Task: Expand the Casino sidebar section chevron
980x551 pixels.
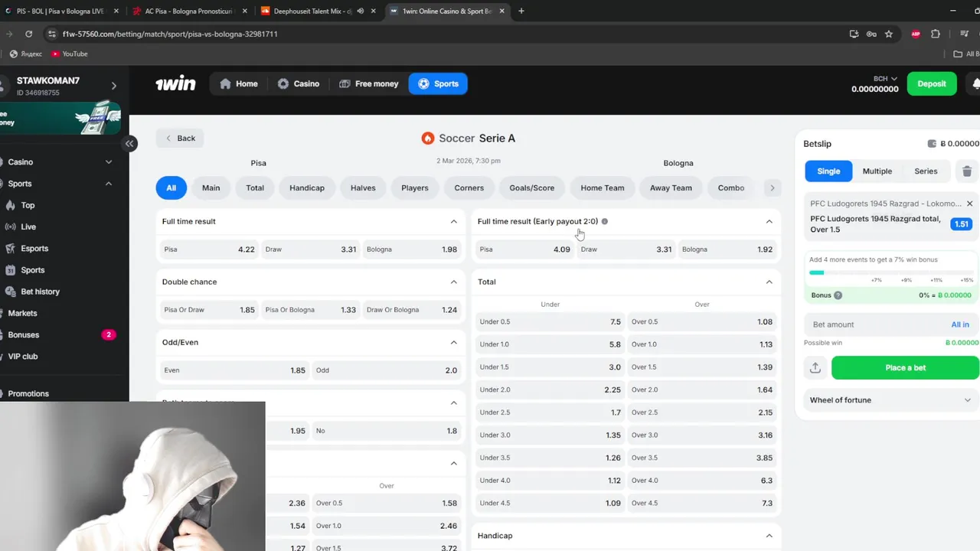Action: 109,162
